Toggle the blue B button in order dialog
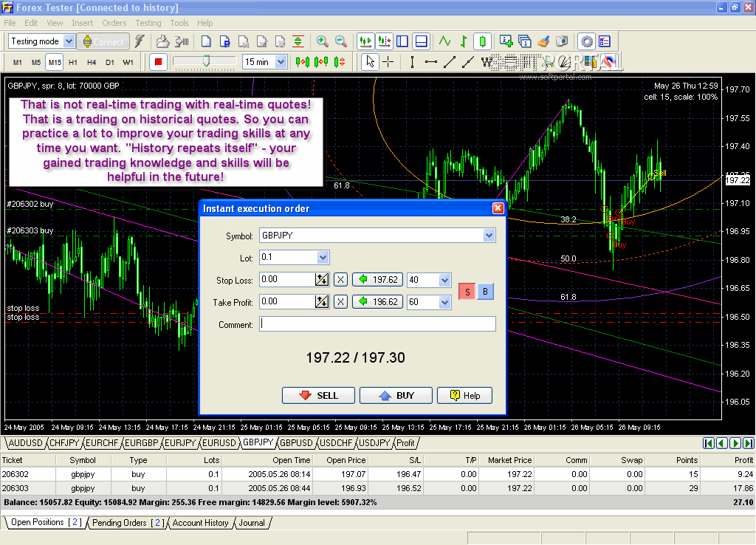The image size is (756, 545). pyautogui.click(x=486, y=291)
